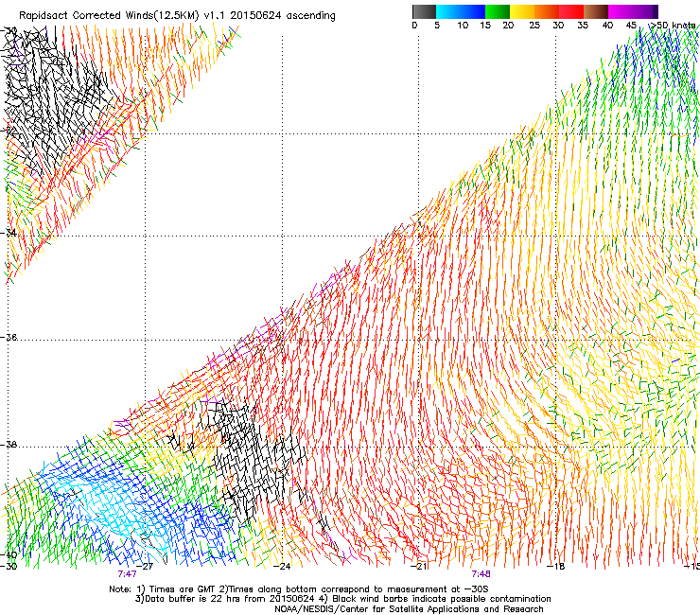Click the '0' label under the color bar
Viewport: 700px width, 615px height.
[414, 25]
